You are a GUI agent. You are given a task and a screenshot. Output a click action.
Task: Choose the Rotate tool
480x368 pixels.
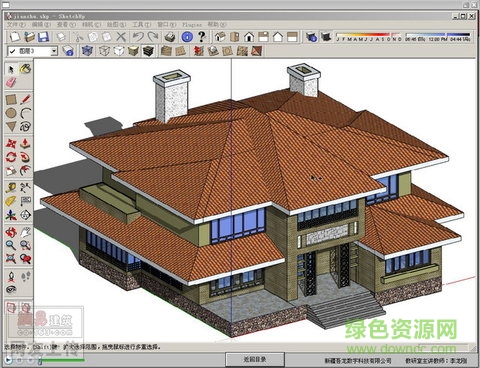[x=11, y=157]
